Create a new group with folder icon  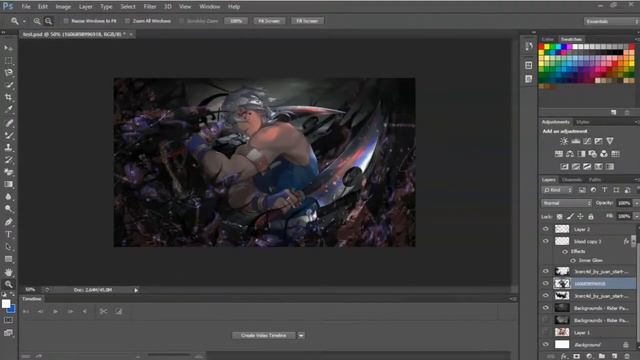602,356
